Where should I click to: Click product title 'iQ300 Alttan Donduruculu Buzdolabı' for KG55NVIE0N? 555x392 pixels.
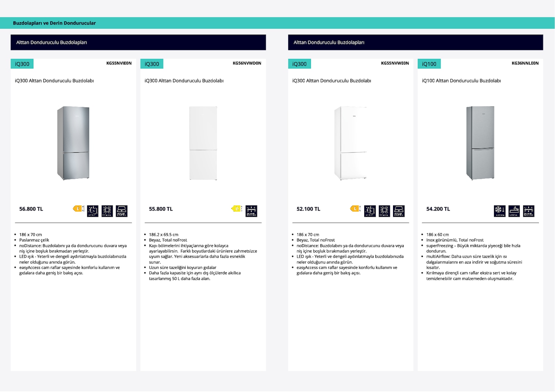pyautogui.click(x=54, y=80)
